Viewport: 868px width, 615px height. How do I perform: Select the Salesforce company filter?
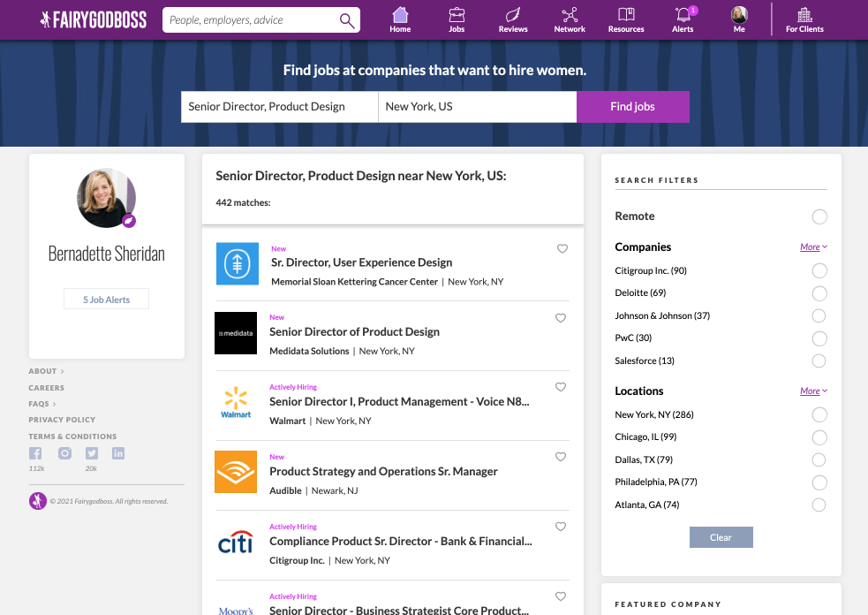(819, 361)
